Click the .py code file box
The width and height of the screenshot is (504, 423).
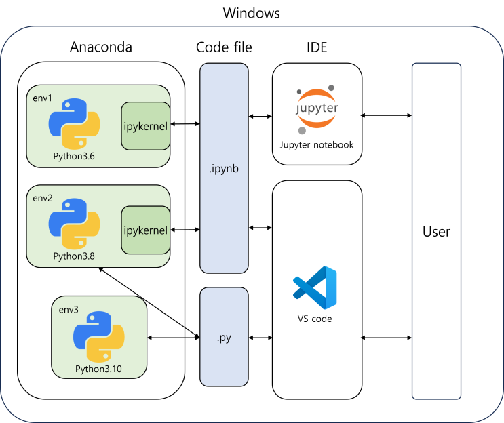point(224,337)
